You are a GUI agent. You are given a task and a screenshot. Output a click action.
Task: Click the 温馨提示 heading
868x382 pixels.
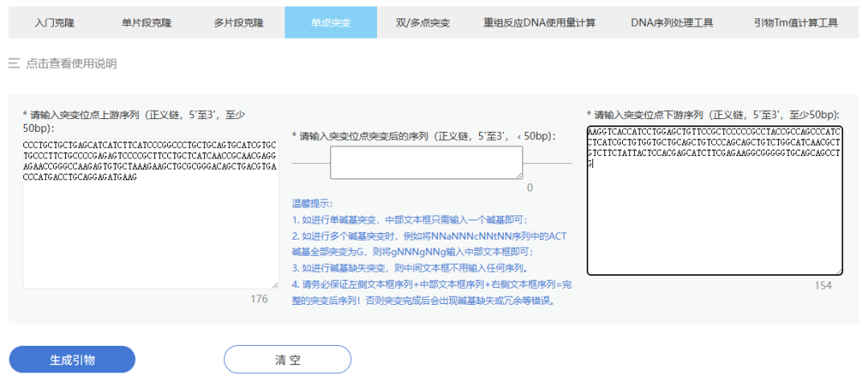click(x=313, y=203)
